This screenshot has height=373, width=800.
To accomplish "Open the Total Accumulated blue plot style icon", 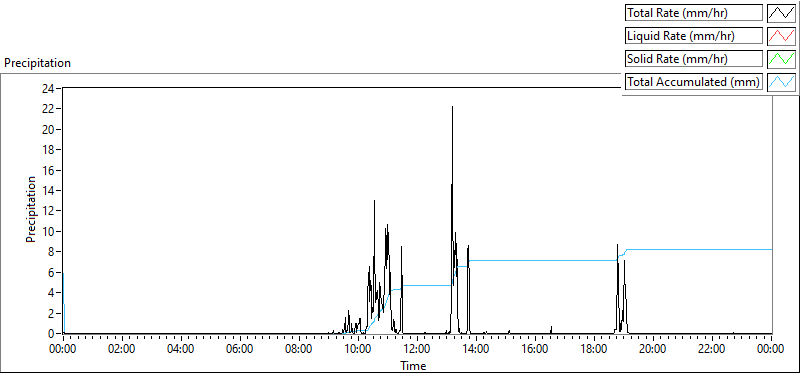I will click(781, 82).
